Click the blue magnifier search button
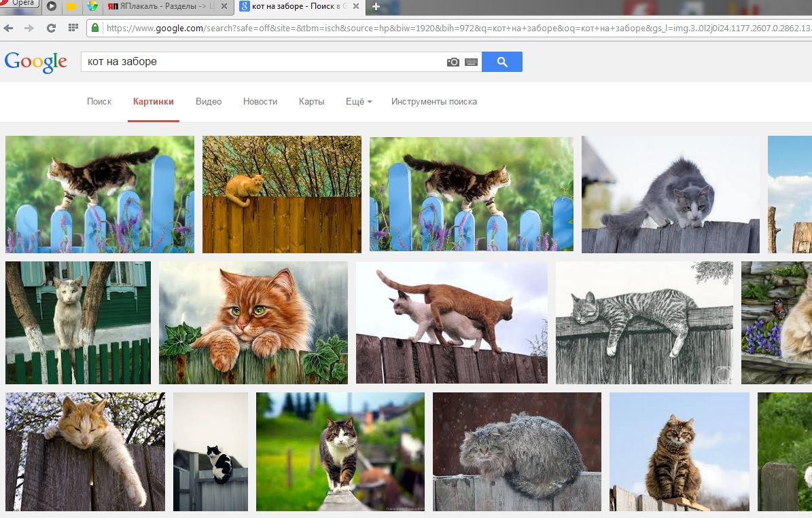The width and height of the screenshot is (812, 518). pyautogui.click(x=501, y=62)
